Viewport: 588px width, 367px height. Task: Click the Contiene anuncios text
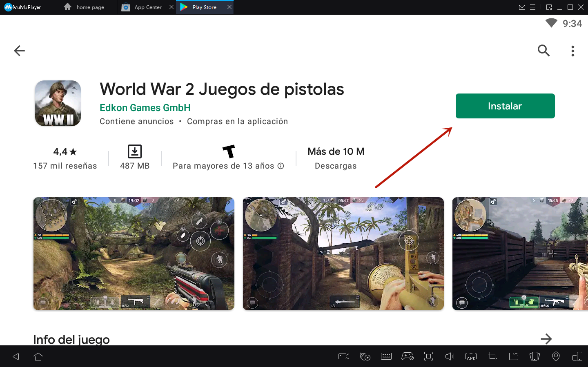tap(137, 122)
